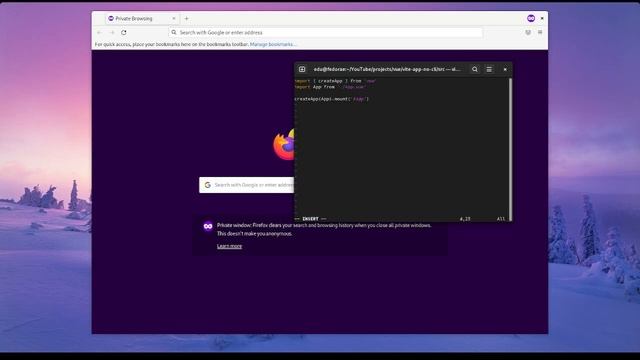Select the Private Browsing tab in Firefox

point(142,18)
